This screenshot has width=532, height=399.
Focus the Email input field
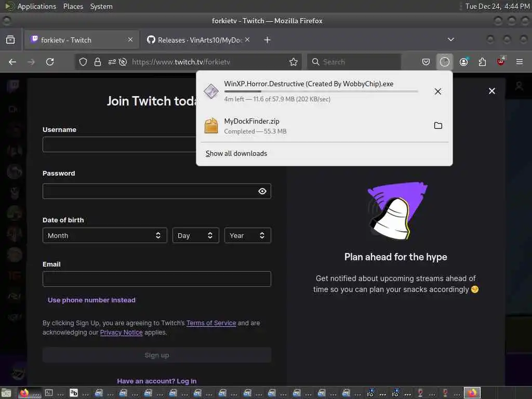pos(157,279)
